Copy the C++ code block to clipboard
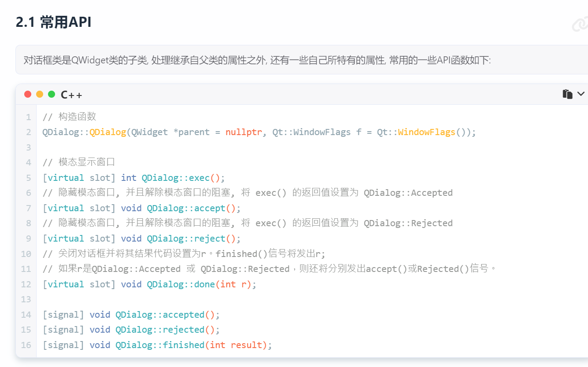 tap(567, 94)
